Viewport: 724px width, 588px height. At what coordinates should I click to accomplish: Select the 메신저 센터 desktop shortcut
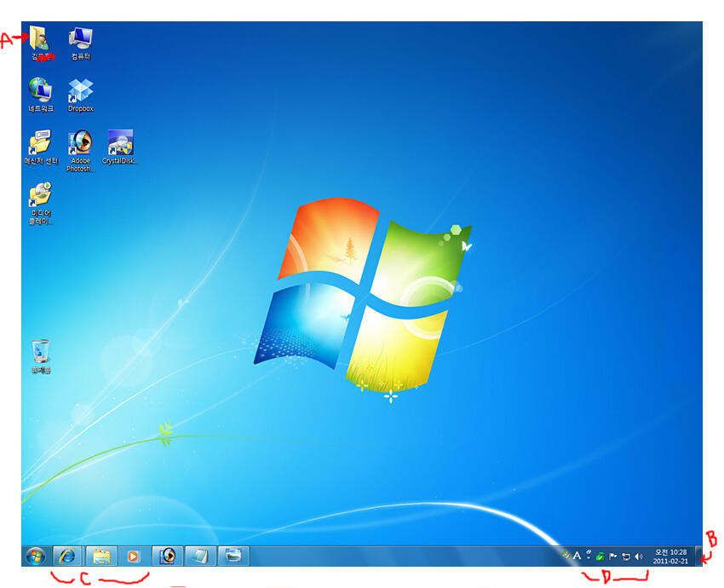pos(40,142)
